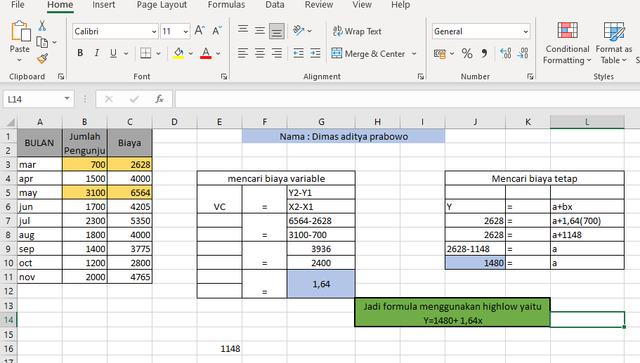The image size is (640, 363).
Task: Select Center horizontal alignment icon
Action: 260,53
